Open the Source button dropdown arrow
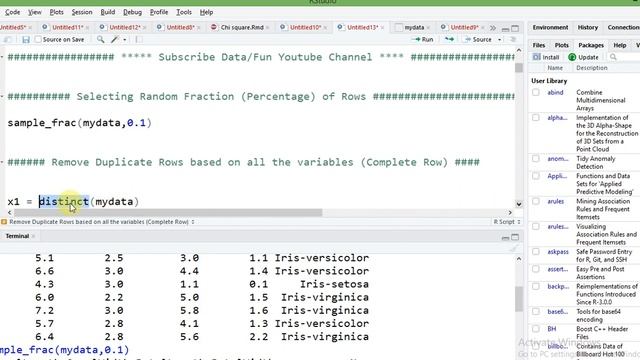 [x=499, y=40]
